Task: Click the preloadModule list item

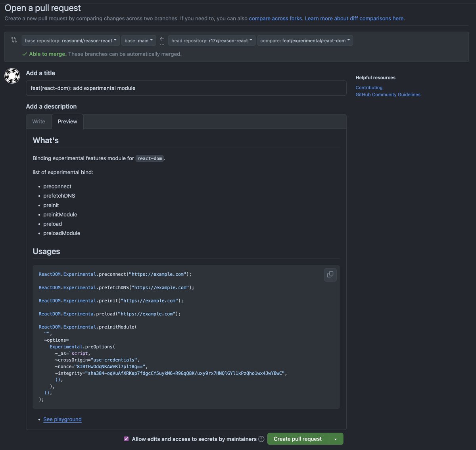Action: [61, 233]
